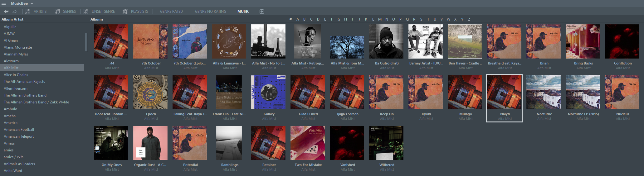Open the Vanished album cover
This screenshot has width=644, height=176.
coord(347,143)
